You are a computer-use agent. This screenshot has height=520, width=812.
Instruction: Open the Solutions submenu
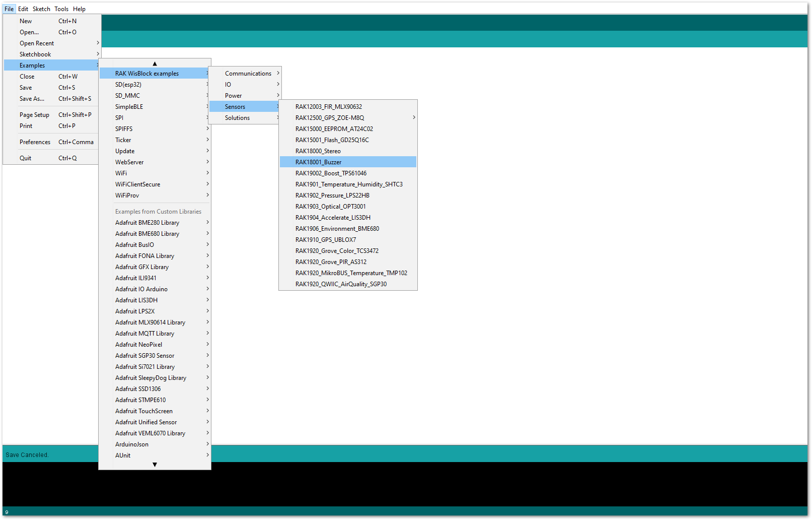[x=245, y=118]
